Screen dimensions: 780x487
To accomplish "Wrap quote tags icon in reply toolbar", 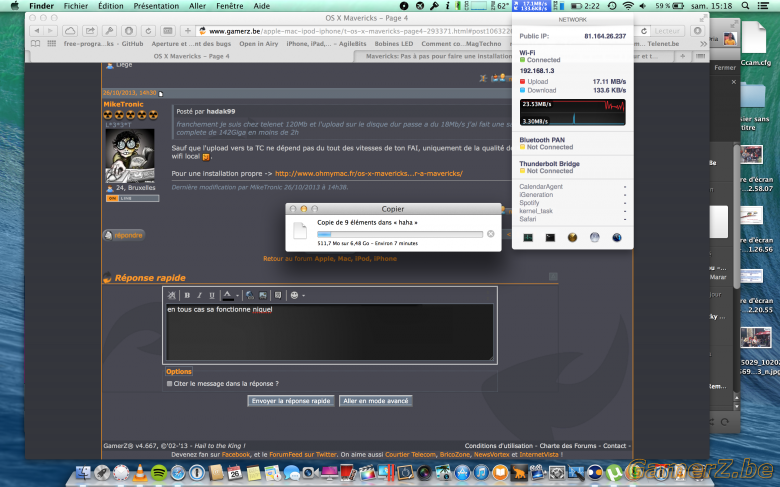I will [278, 295].
